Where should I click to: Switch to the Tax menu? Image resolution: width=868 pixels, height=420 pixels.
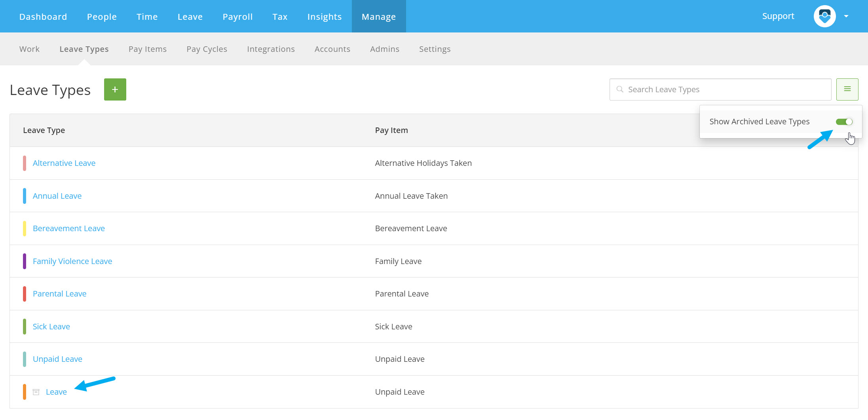(280, 17)
